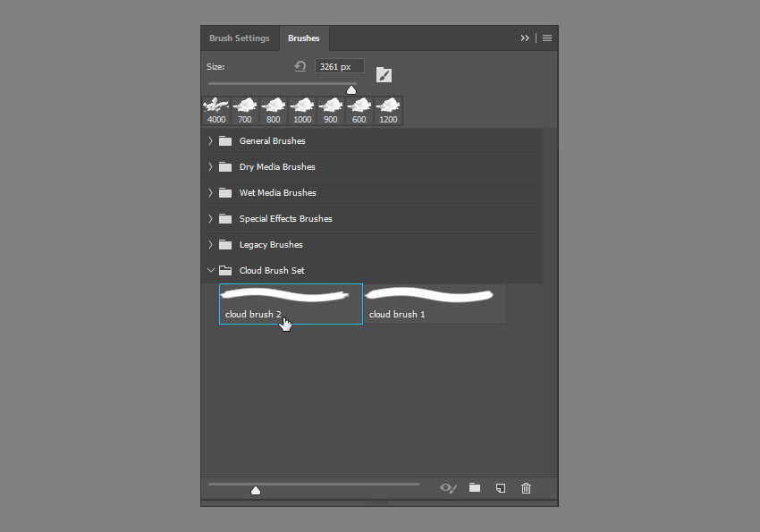Open Brush Settings via the brush icon button
Image resolution: width=760 pixels, height=532 pixels.
click(384, 74)
